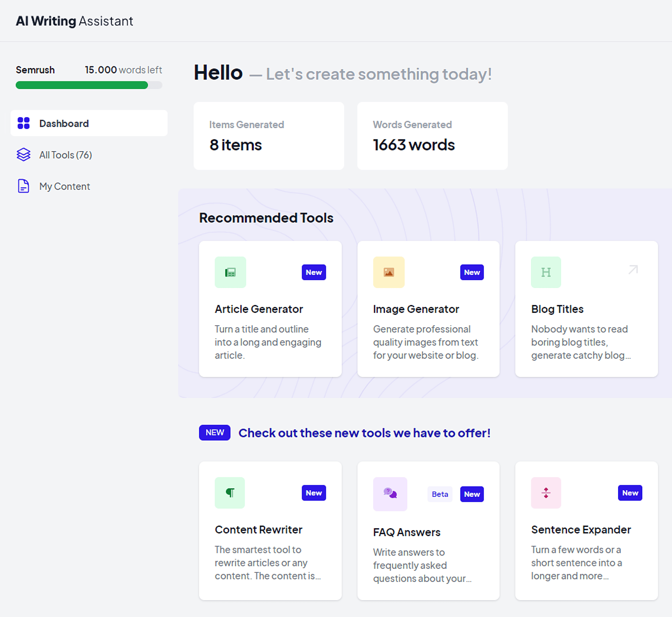Viewport: 672px width, 617px height.
Task: Click the Dashboard grid icon in sidebar
Action: pyautogui.click(x=23, y=123)
